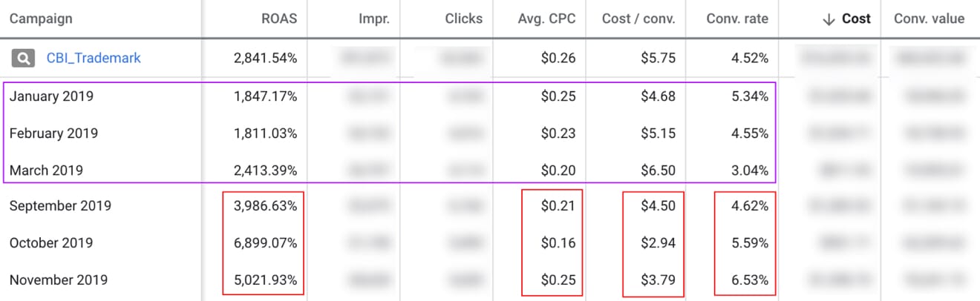The height and width of the screenshot is (301, 980).
Task: Sort by Impr. column header
Action: [374, 19]
